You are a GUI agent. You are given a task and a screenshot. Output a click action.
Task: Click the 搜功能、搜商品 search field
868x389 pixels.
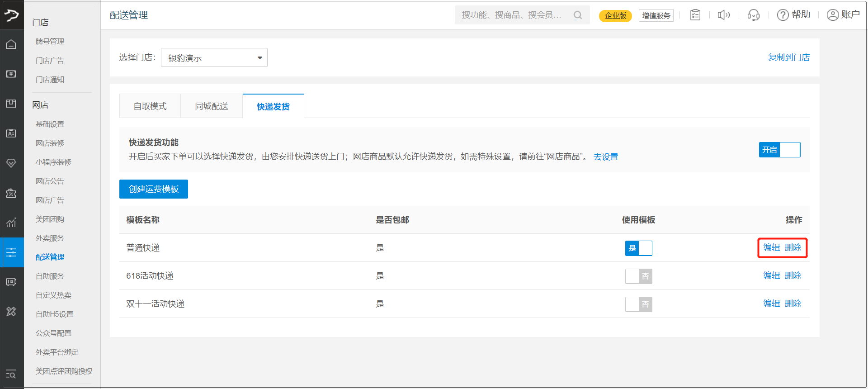(522, 15)
